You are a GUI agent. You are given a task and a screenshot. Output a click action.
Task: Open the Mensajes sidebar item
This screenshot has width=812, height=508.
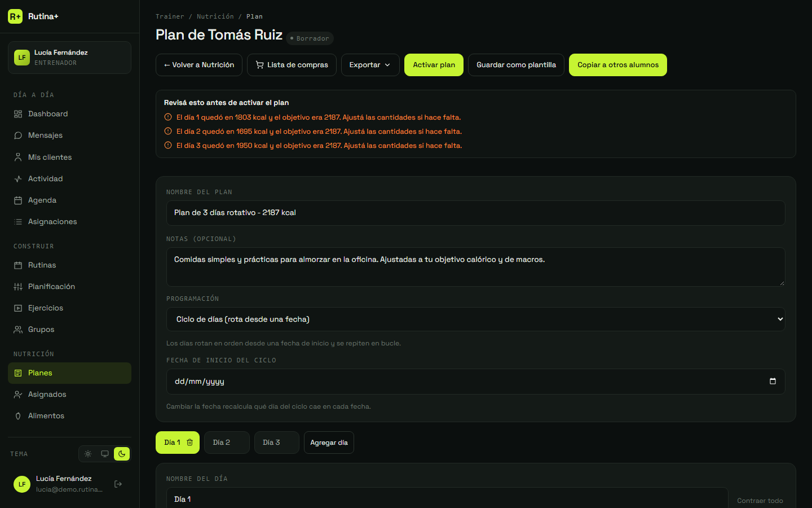point(69,135)
